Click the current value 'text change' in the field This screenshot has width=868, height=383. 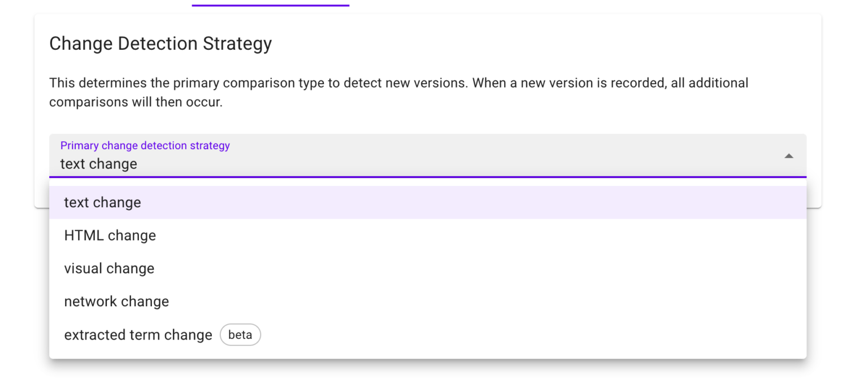pos(98,164)
